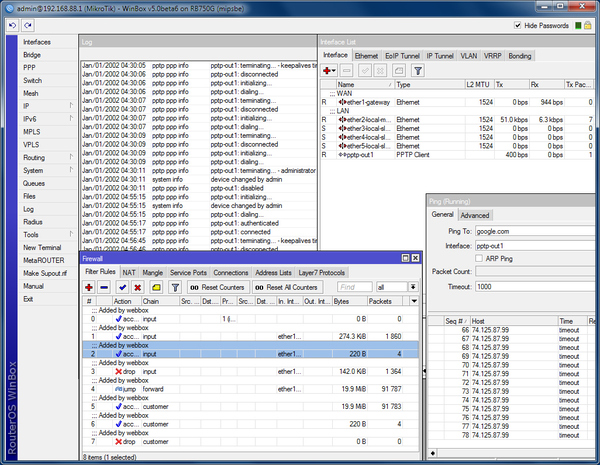Click the undo arrow in WinBox toolbar
This screenshot has width=600, height=465.
tap(10, 24)
